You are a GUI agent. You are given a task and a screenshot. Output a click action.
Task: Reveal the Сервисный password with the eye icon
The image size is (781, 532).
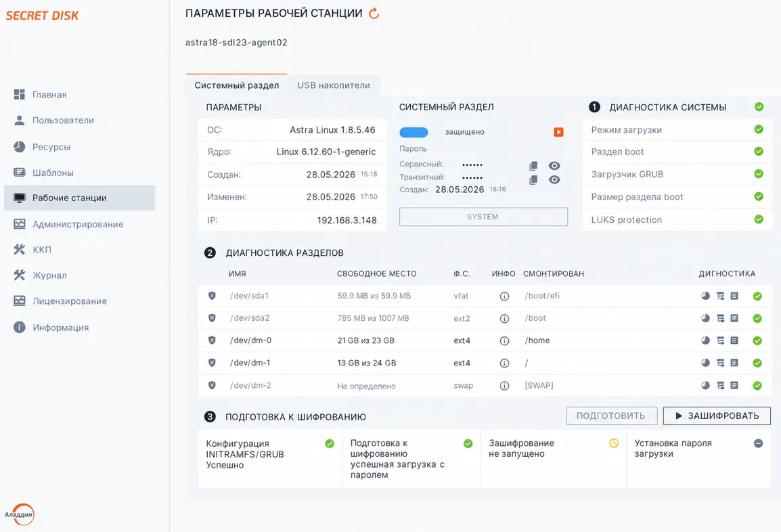(554, 165)
